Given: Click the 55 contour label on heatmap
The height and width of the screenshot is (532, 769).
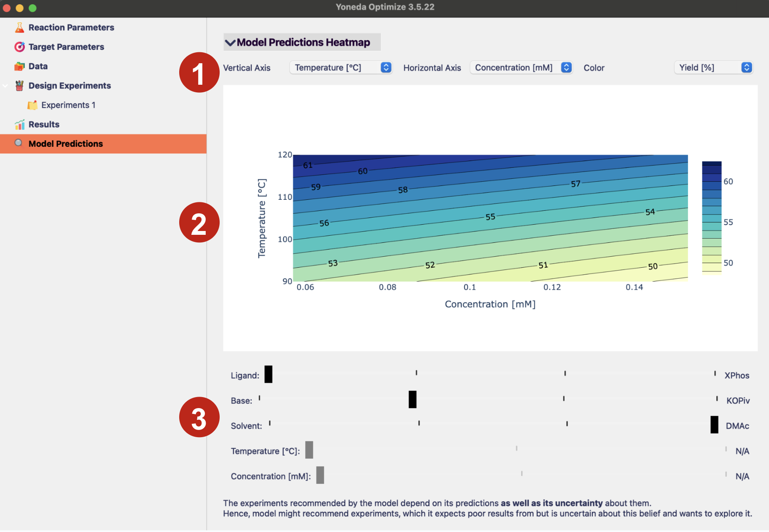Looking at the screenshot, I should 490,217.
